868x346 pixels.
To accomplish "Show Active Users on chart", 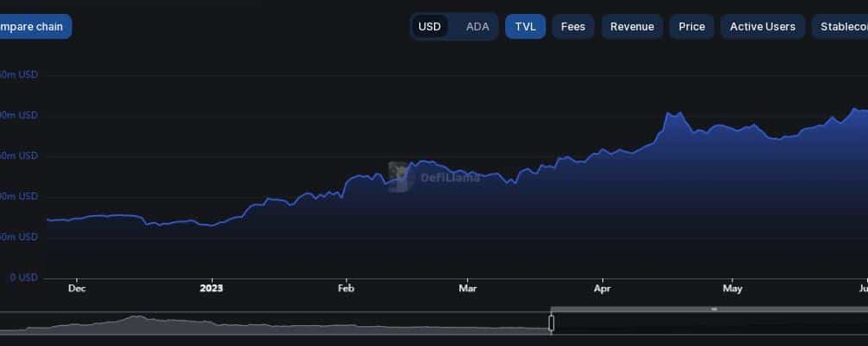I will (x=763, y=27).
